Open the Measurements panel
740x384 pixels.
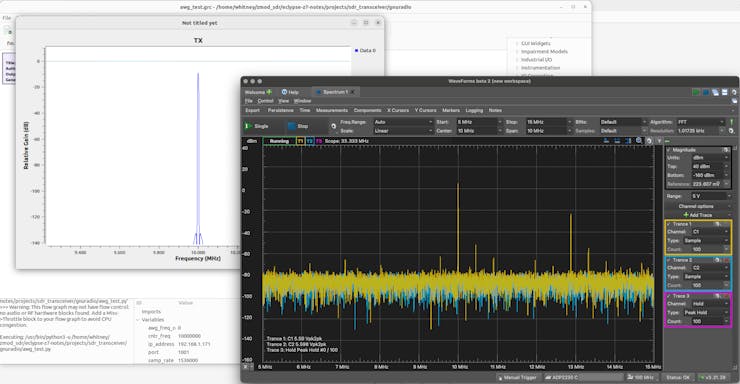click(x=332, y=110)
